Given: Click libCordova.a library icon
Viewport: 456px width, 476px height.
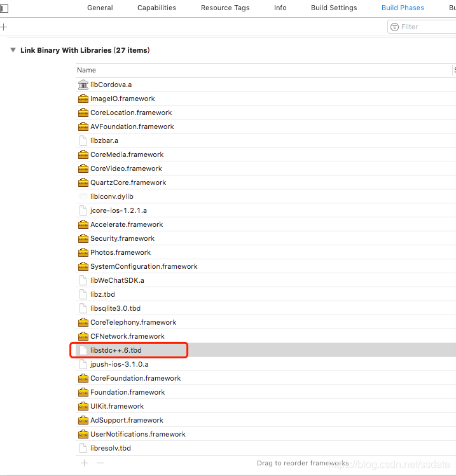Looking at the screenshot, I should [x=83, y=85].
